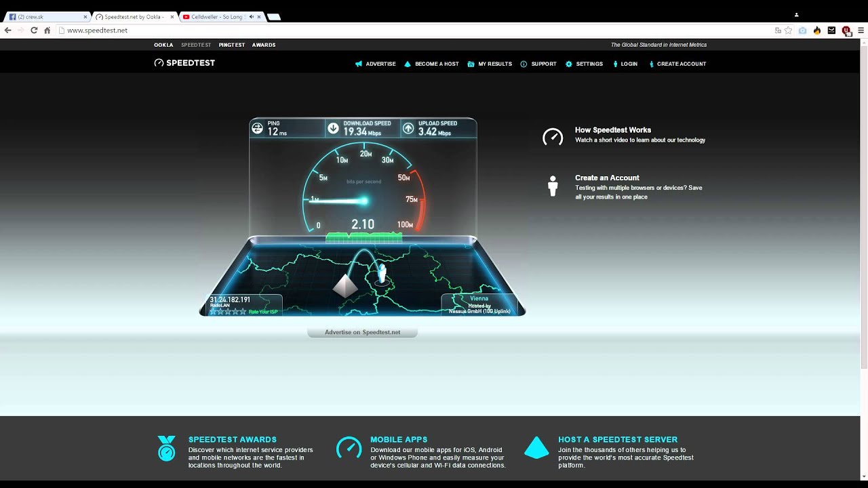This screenshot has width=868, height=488.
Task: Click the SPEEDTEST AWARDS heading
Action: point(233,440)
